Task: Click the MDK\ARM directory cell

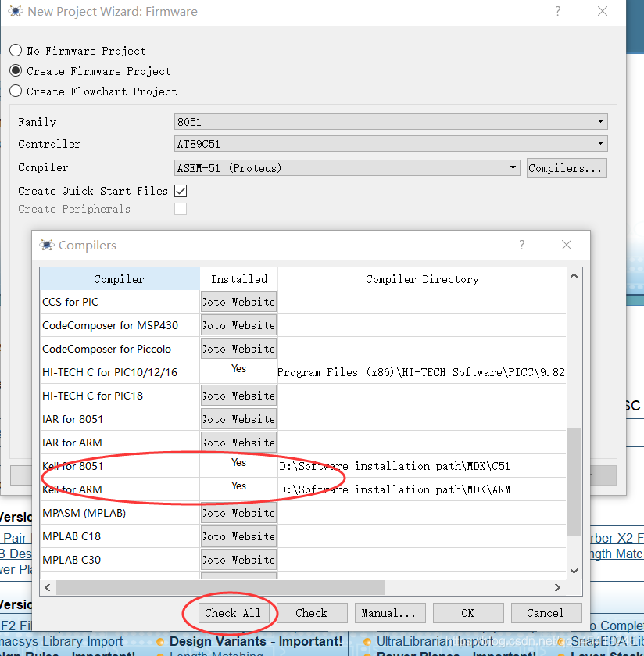Action: pyautogui.click(x=422, y=489)
